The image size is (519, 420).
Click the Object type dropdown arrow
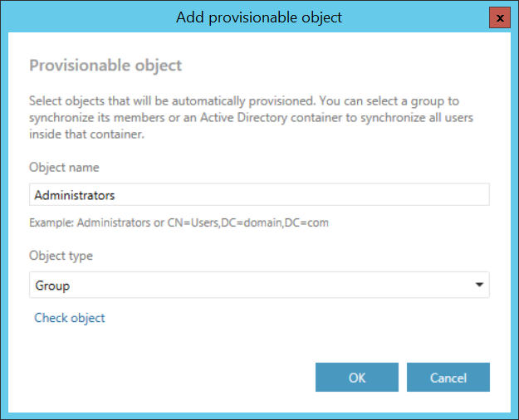click(479, 286)
